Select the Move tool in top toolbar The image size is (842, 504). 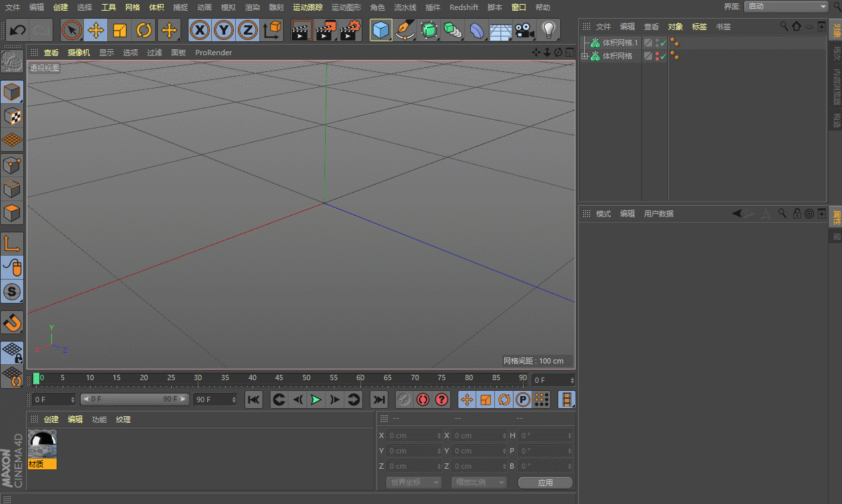96,31
